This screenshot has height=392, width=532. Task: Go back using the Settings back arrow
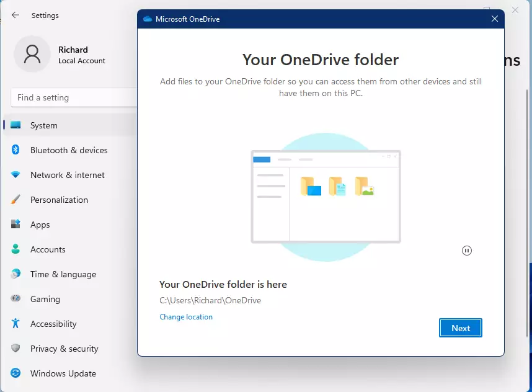click(x=16, y=16)
